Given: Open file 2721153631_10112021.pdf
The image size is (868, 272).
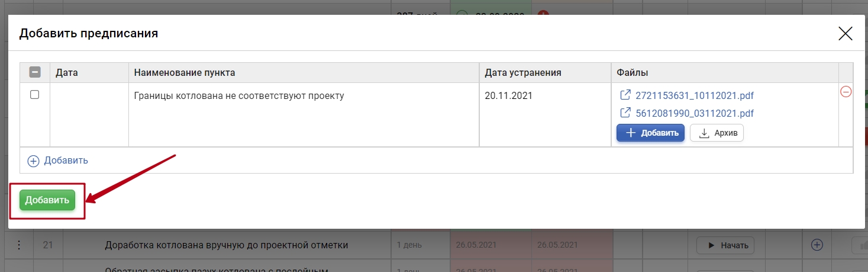Looking at the screenshot, I should click(x=694, y=95).
